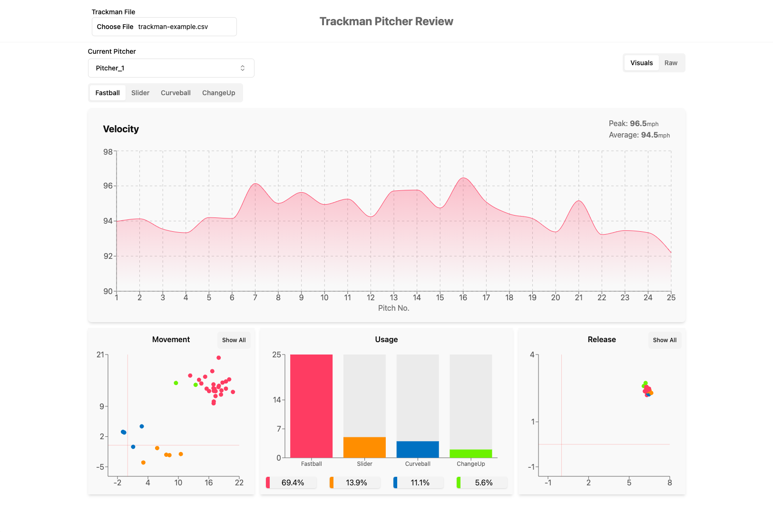This screenshot has height=532, width=773.
Task: Click the blue Curveball usage bar
Action: pos(418,449)
